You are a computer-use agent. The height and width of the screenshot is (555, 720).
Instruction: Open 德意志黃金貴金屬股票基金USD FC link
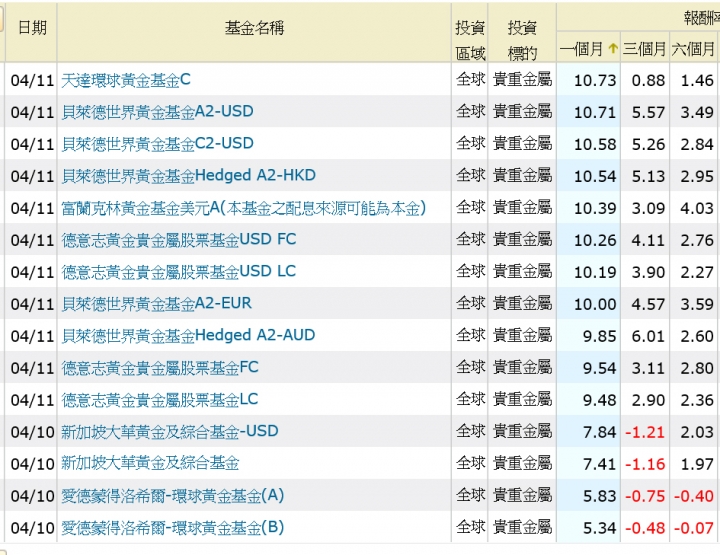click(x=179, y=240)
